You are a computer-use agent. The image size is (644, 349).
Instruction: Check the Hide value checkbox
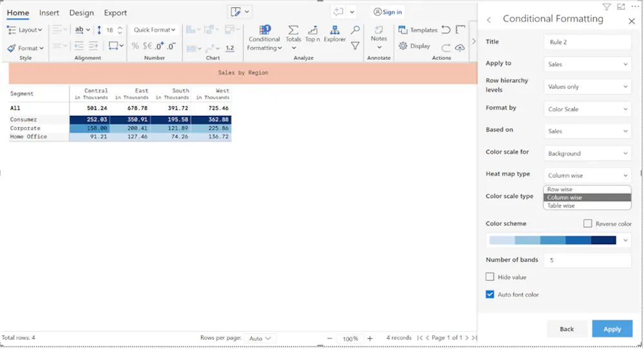(490, 277)
